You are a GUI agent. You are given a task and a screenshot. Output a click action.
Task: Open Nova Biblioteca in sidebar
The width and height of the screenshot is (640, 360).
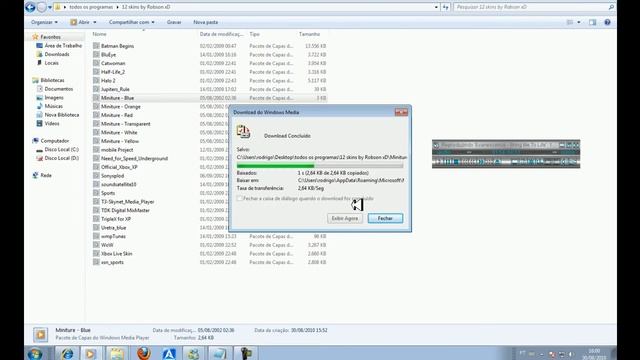(x=62, y=115)
